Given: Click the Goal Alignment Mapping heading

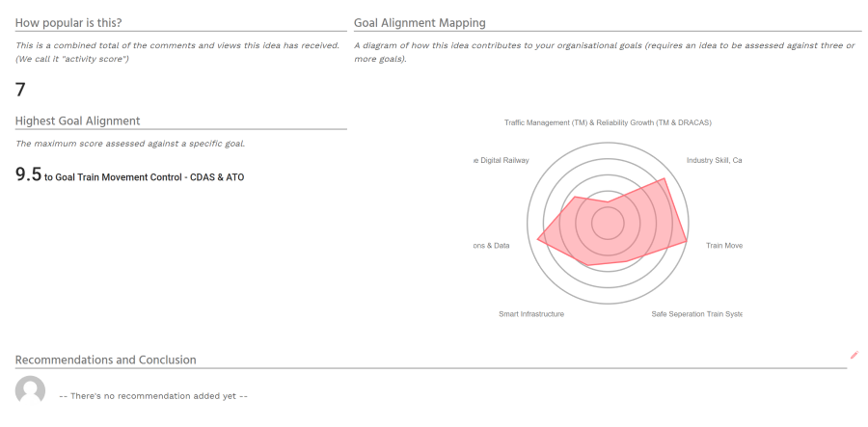Looking at the screenshot, I should point(420,22).
